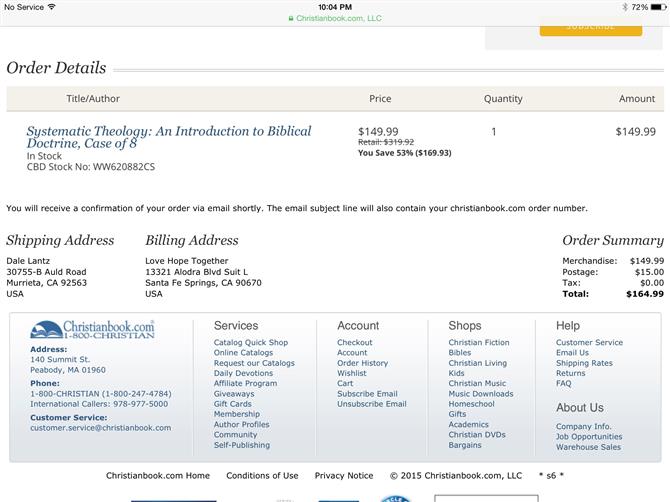The height and width of the screenshot is (502, 670).
Task: Tap the yellow Subscribe button
Action: click(591, 28)
